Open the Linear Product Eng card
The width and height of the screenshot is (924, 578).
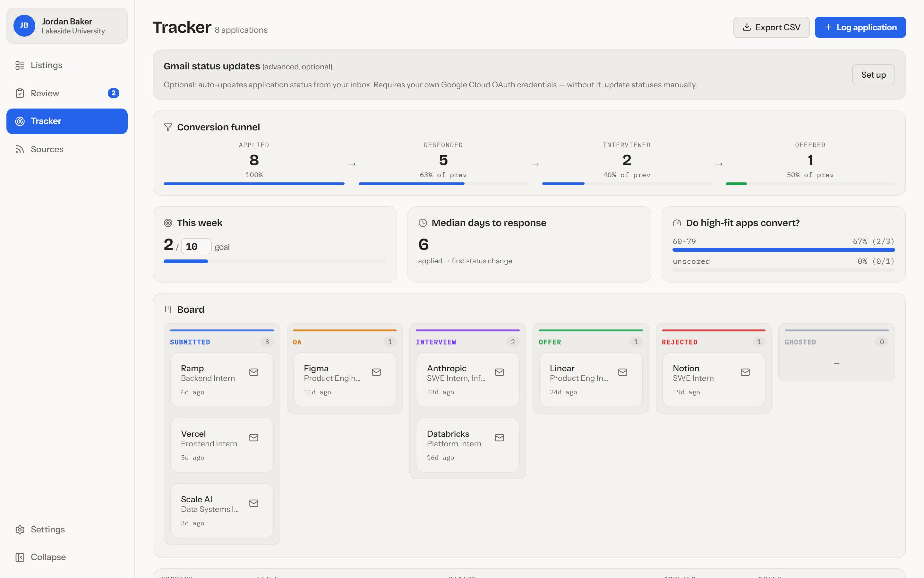click(591, 380)
